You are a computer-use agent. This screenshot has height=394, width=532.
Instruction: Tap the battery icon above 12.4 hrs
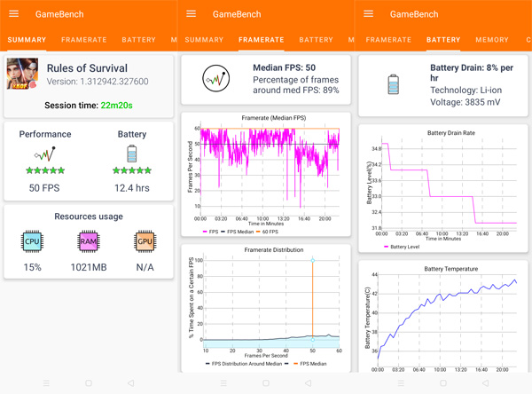tap(132, 154)
